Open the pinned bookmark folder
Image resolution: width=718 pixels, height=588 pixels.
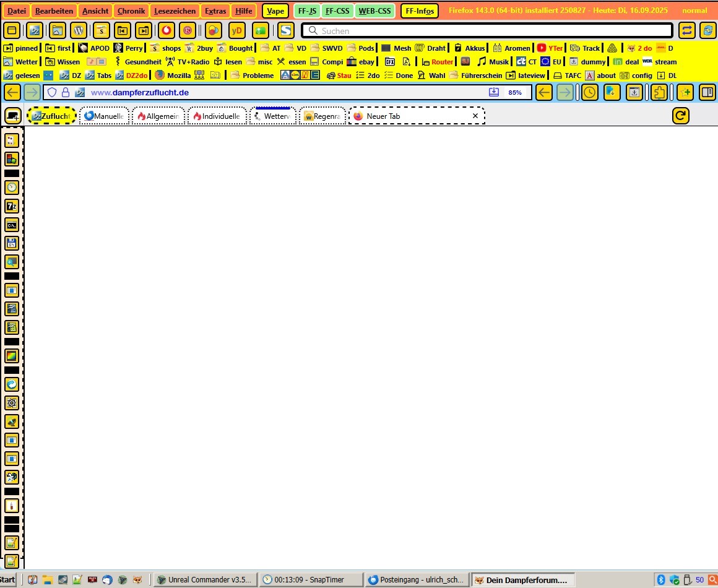point(21,48)
